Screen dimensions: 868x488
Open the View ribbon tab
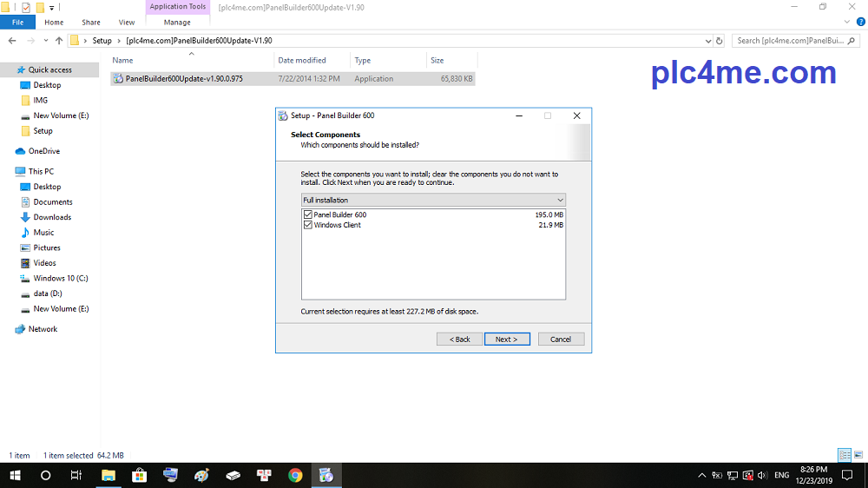click(127, 23)
